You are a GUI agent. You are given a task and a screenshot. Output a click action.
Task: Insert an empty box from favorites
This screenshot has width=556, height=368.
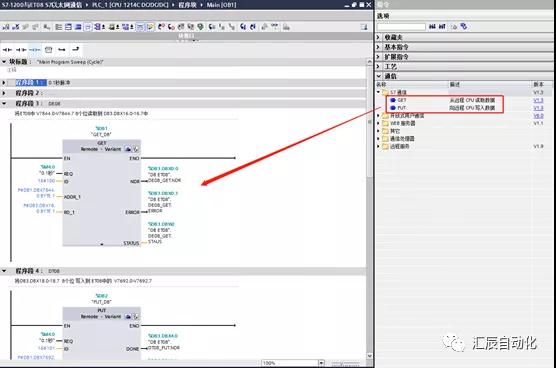click(49, 50)
